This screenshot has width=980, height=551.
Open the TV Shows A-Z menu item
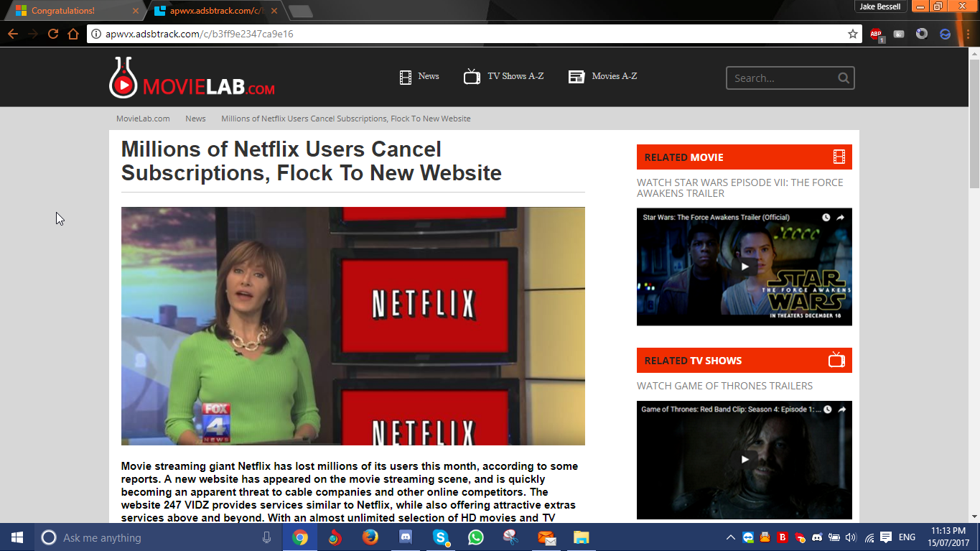point(503,76)
